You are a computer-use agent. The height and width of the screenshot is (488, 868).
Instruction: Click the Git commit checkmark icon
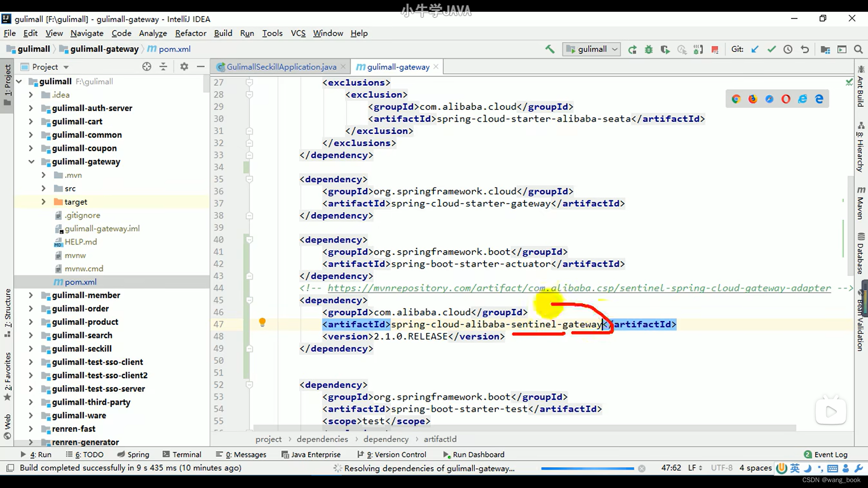click(772, 49)
